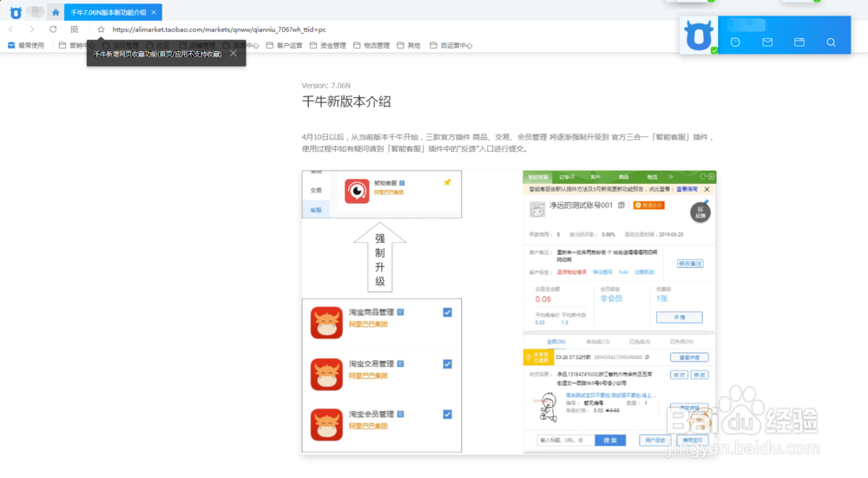Open the 自运营中心 bookmark folder

(451, 45)
